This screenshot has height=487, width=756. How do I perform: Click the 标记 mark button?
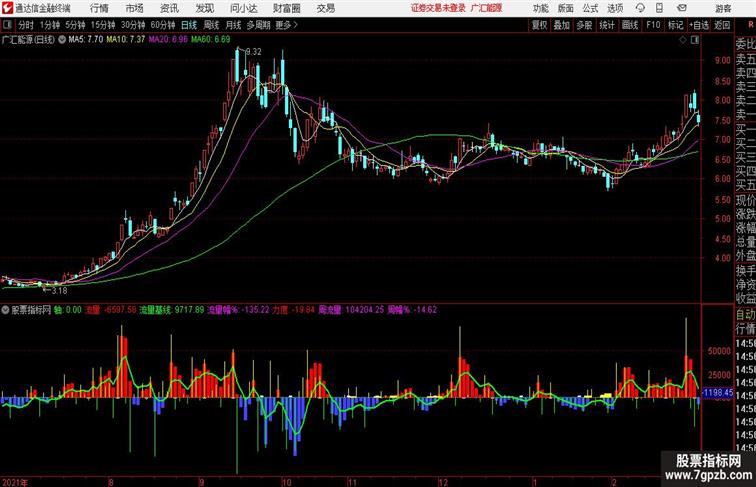[675, 25]
